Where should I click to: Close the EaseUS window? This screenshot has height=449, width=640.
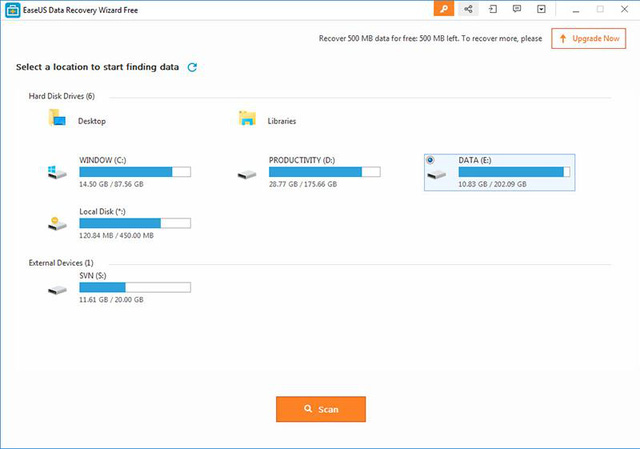[x=624, y=9]
